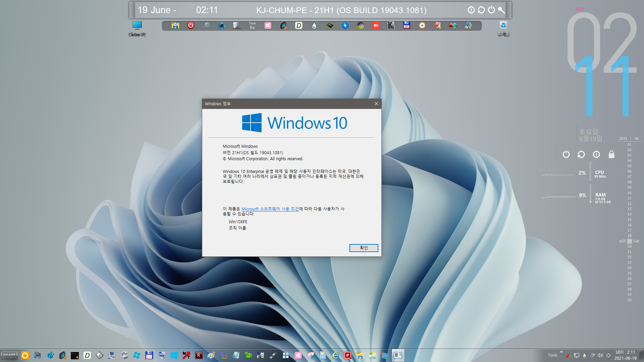Click the blue floppy disk icon on taskbar
644x362 pixels.
149,355
